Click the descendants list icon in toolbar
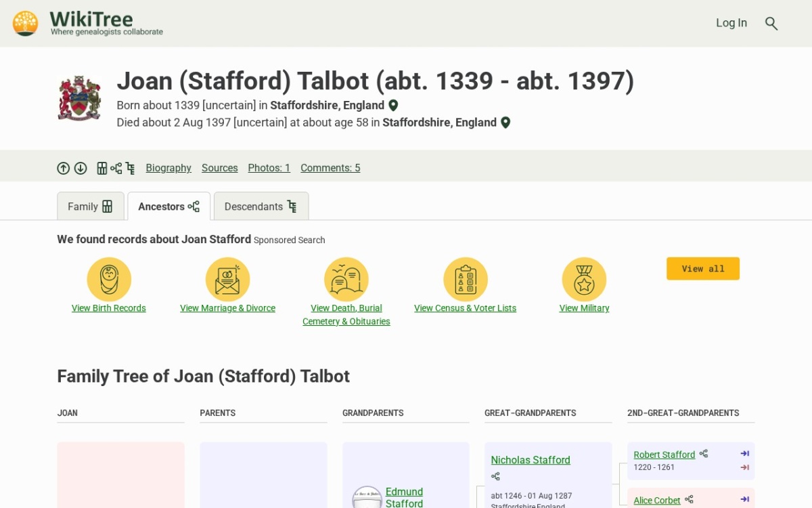Viewport: 812px width, 508px height. coord(130,168)
